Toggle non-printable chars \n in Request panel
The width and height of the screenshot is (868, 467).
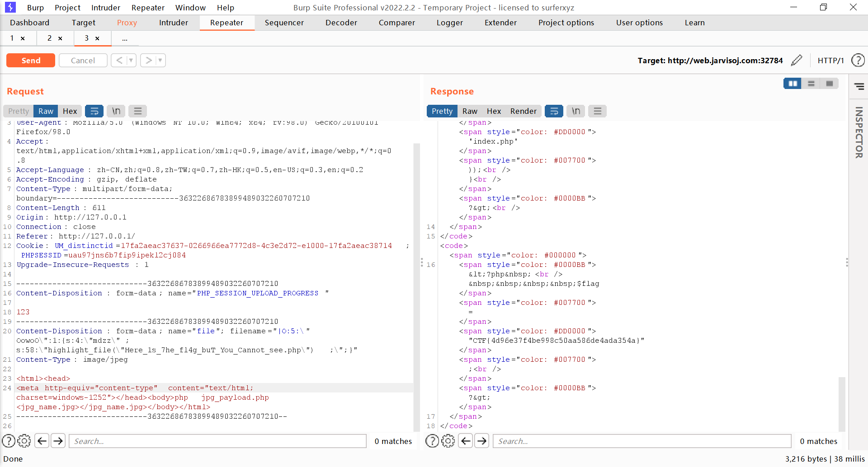(116, 111)
